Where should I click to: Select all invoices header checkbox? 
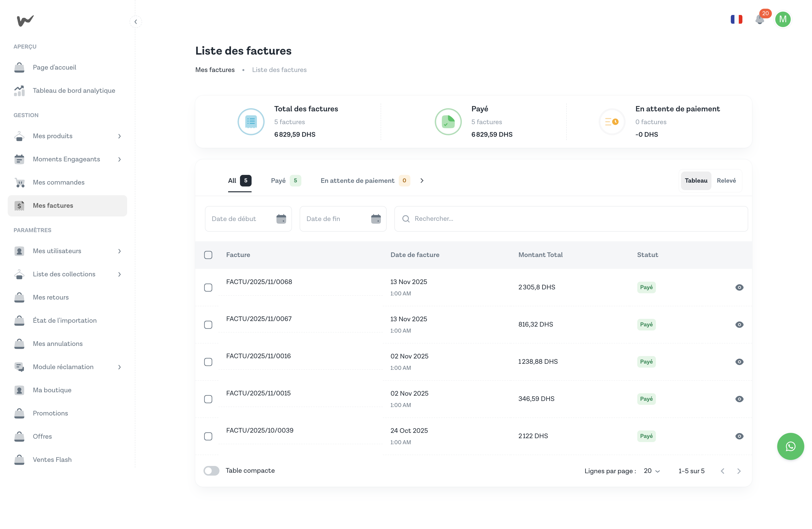(x=208, y=255)
